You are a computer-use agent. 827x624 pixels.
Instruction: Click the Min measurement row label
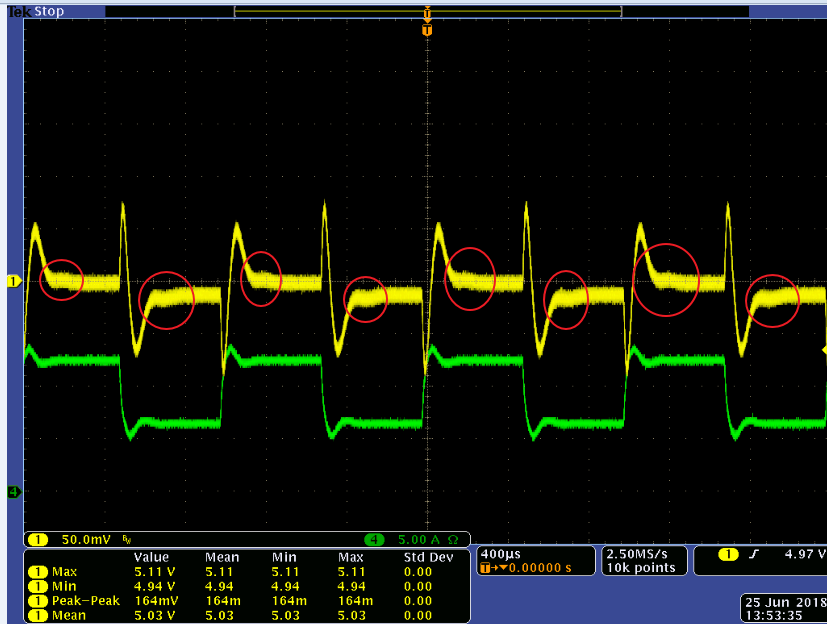pos(64,586)
